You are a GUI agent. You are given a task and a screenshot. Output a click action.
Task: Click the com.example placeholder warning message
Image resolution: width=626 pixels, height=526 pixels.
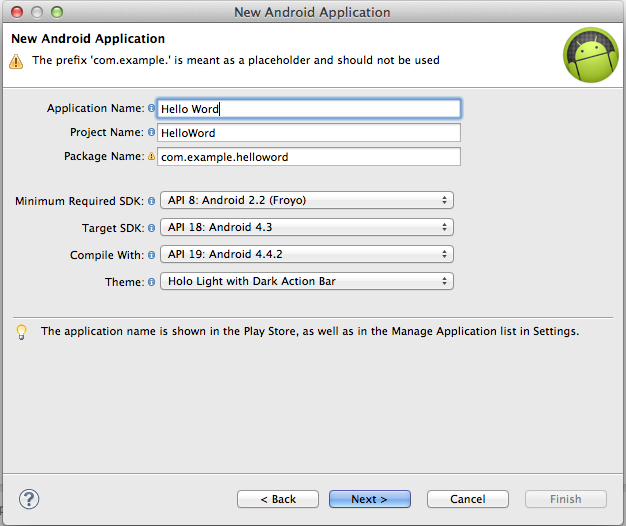pos(236,60)
